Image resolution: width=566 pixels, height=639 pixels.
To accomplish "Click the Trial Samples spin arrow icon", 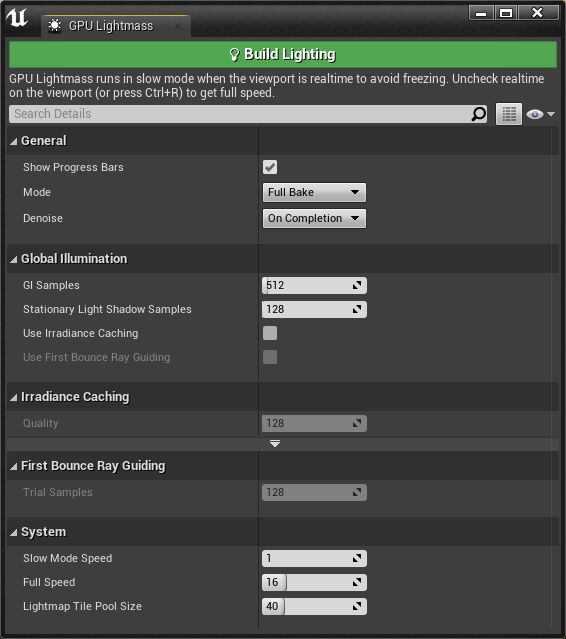I will (357, 492).
